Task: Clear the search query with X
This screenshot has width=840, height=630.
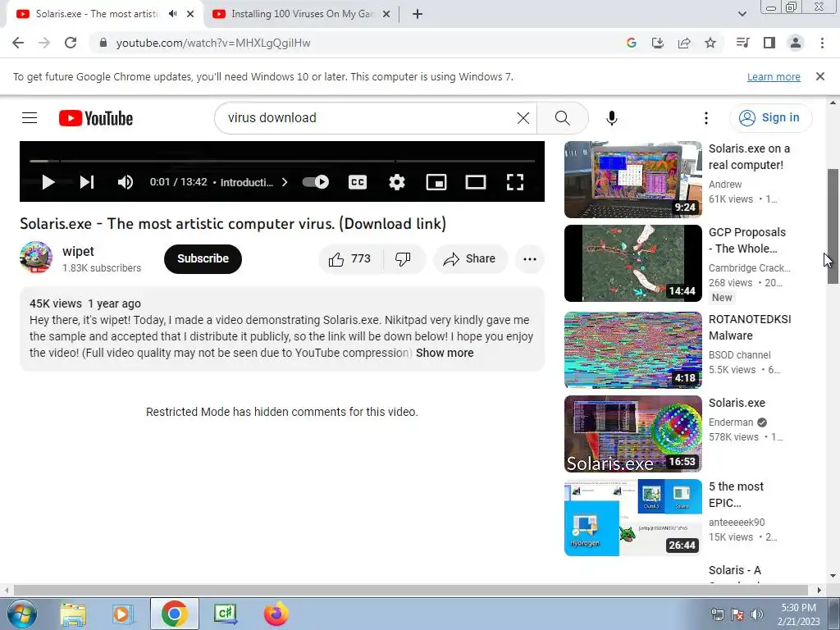Action: click(523, 118)
